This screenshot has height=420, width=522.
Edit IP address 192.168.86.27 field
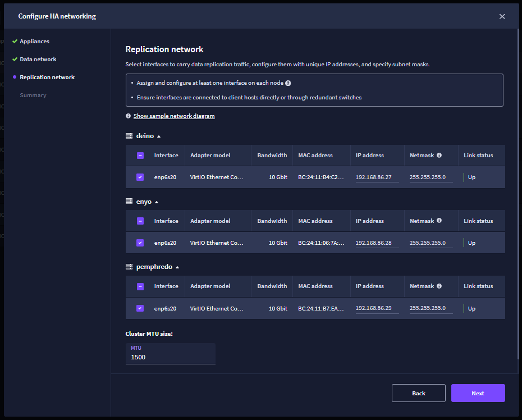click(377, 177)
